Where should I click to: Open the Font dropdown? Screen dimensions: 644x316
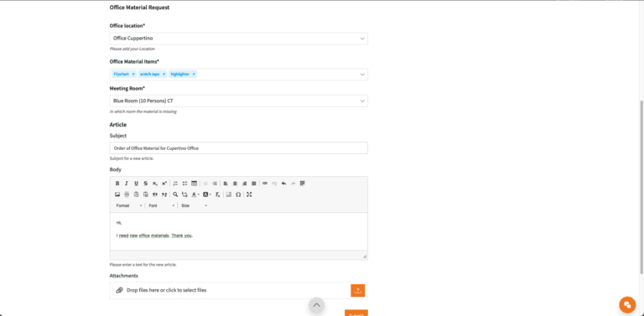pos(161,205)
